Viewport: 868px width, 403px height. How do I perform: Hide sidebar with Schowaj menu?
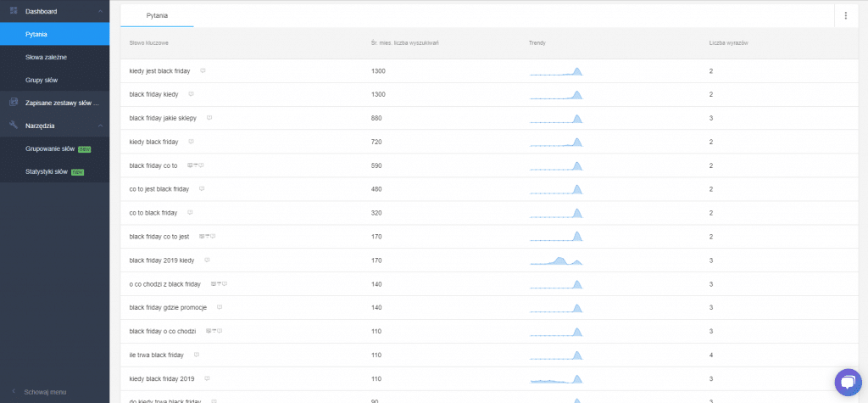[47, 392]
